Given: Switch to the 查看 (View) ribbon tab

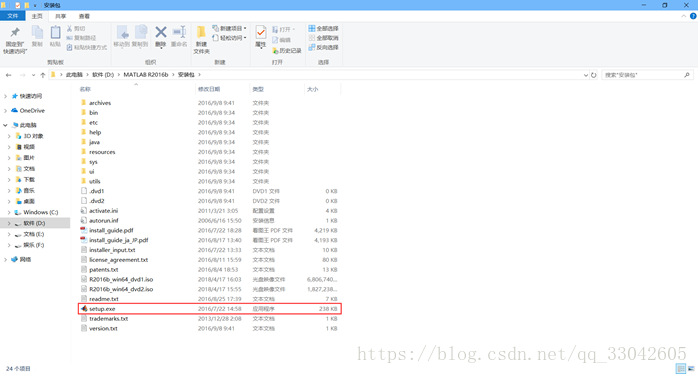Looking at the screenshot, I should point(84,16).
